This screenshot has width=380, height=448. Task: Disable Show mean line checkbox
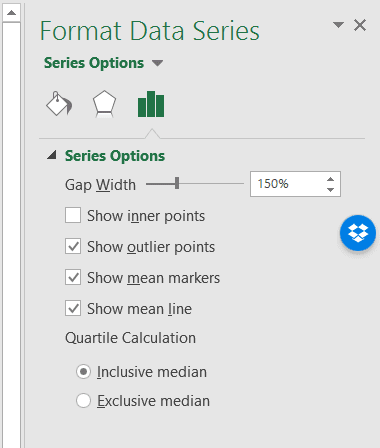tap(73, 308)
